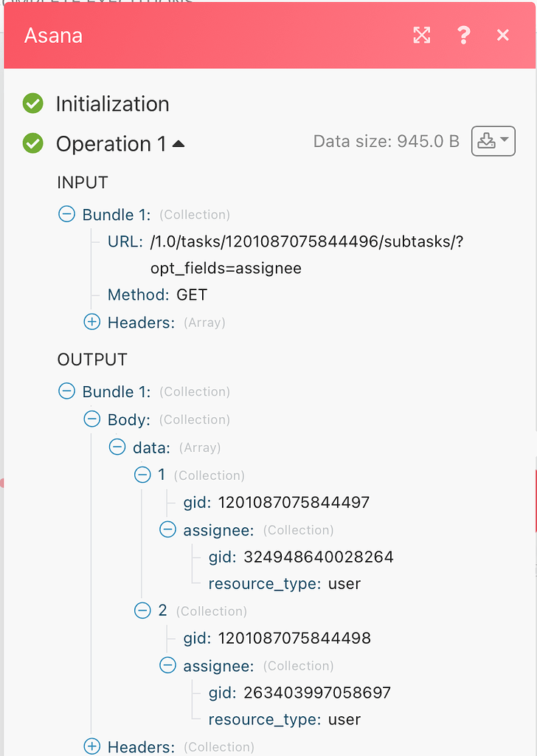
Task: Collapse collection 2 in the data array
Action: tap(142, 611)
